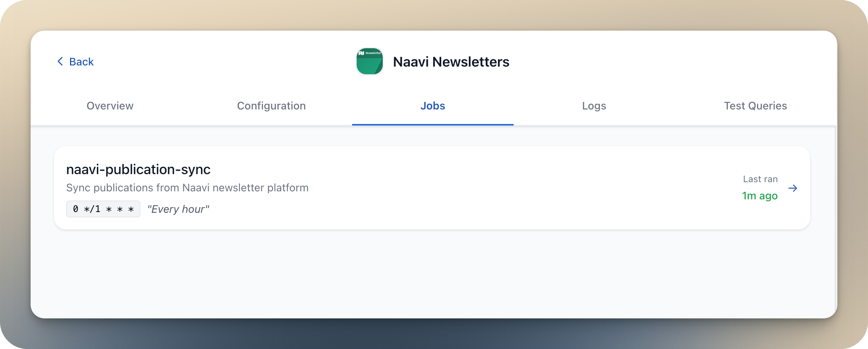Viewport: 868px width, 349px height.
Task: Select the newsletter icon in the header
Action: pyautogui.click(x=369, y=61)
